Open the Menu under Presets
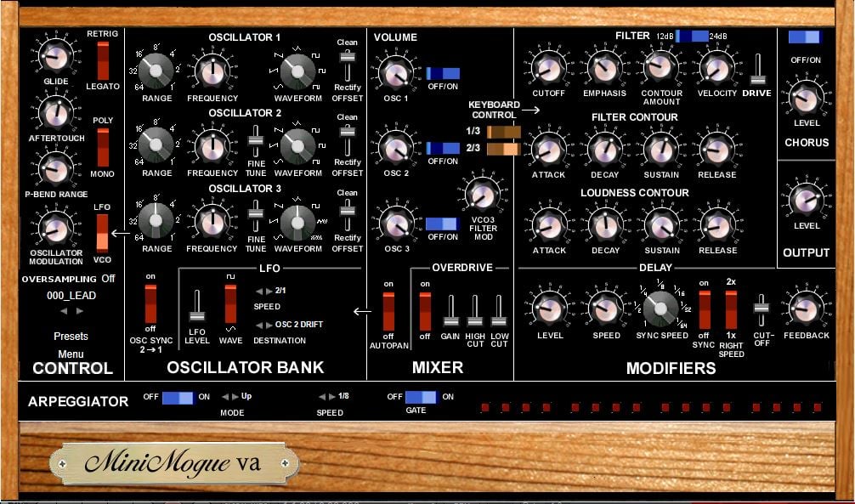The image size is (855, 504). tap(71, 354)
